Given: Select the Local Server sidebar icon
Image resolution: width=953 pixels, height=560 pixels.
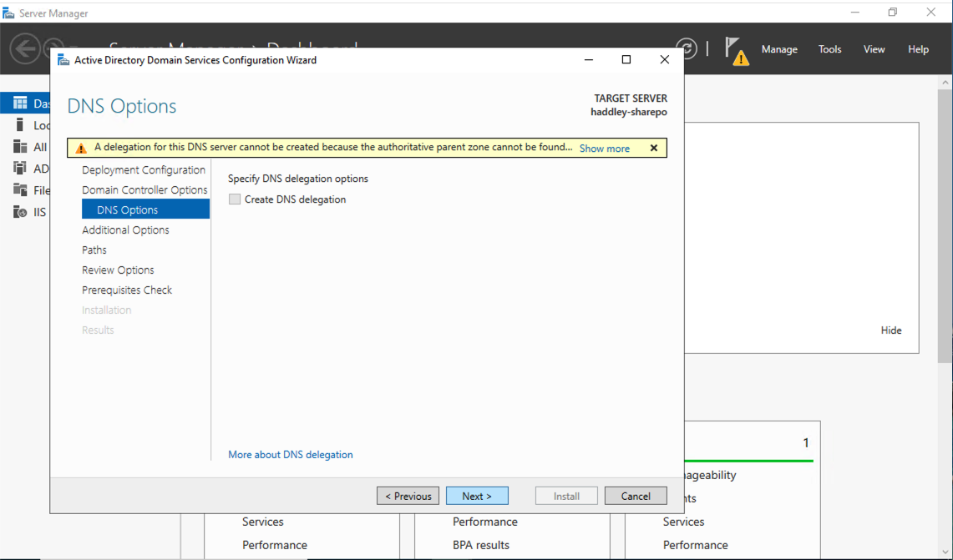Looking at the screenshot, I should 20,125.
